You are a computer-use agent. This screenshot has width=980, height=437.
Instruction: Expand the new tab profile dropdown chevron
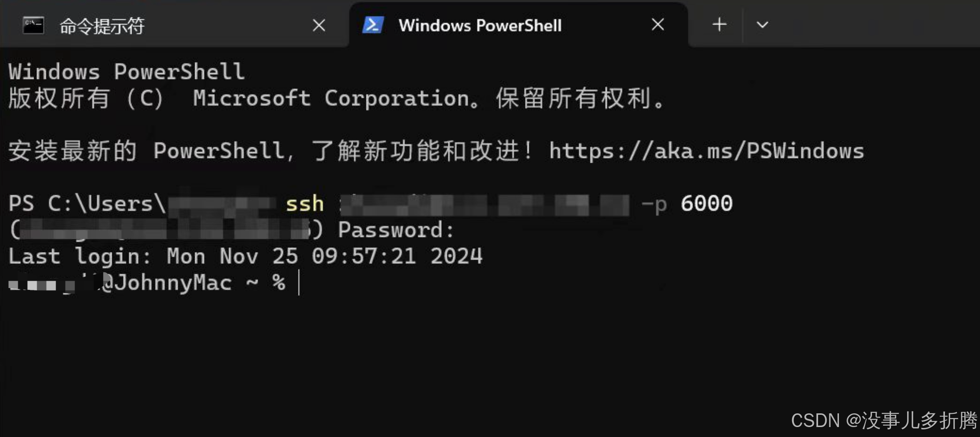(762, 25)
